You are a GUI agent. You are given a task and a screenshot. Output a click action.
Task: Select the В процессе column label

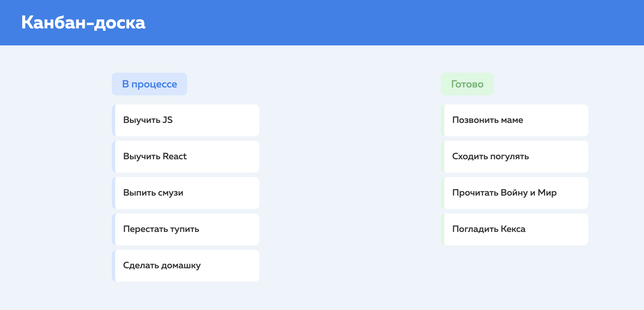(x=150, y=84)
